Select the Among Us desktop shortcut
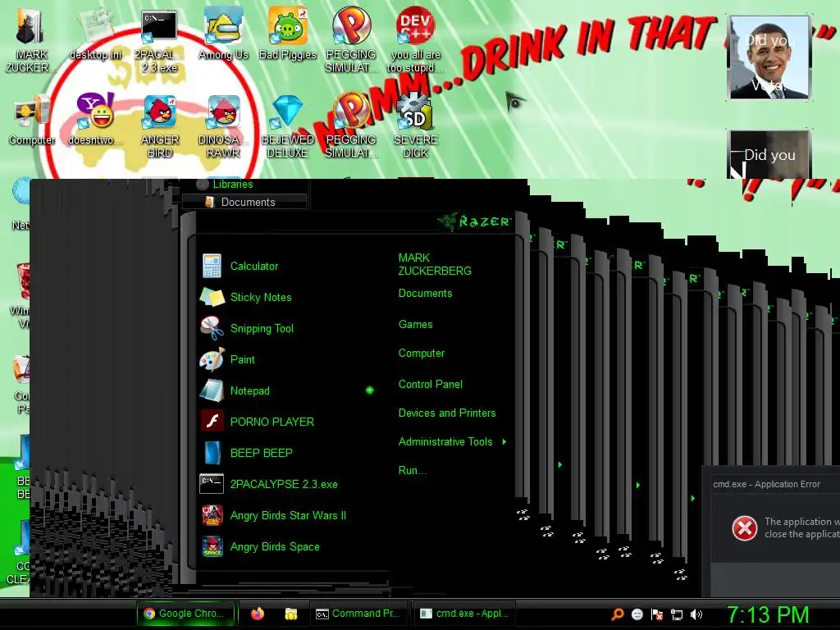840x630 pixels. 223,34
